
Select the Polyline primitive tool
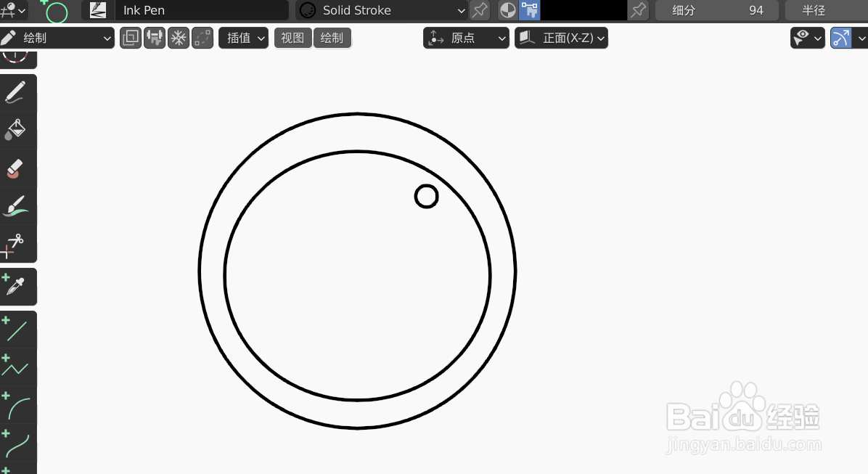[17, 367]
